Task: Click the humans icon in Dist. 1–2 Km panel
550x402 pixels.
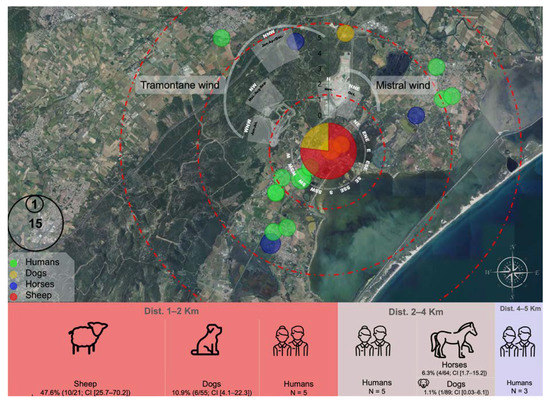Action: tap(291, 341)
